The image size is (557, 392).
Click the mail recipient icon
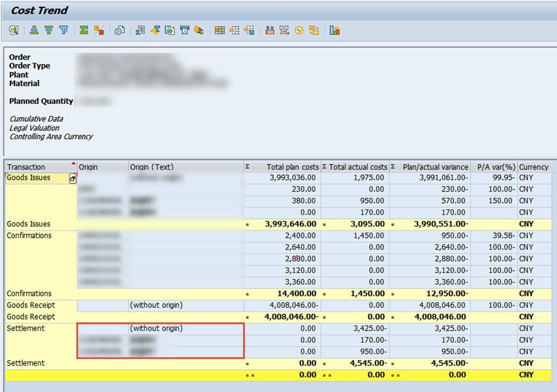click(x=184, y=31)
